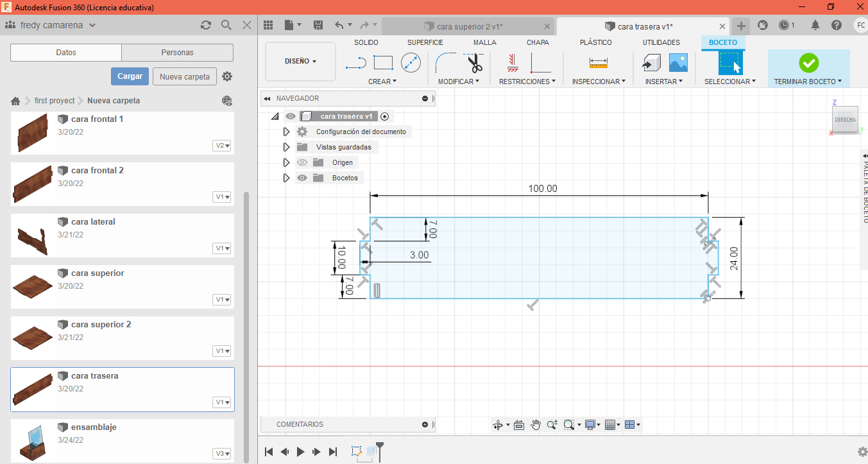Play the timeline
868x464 pixels.
pos(301,452)
